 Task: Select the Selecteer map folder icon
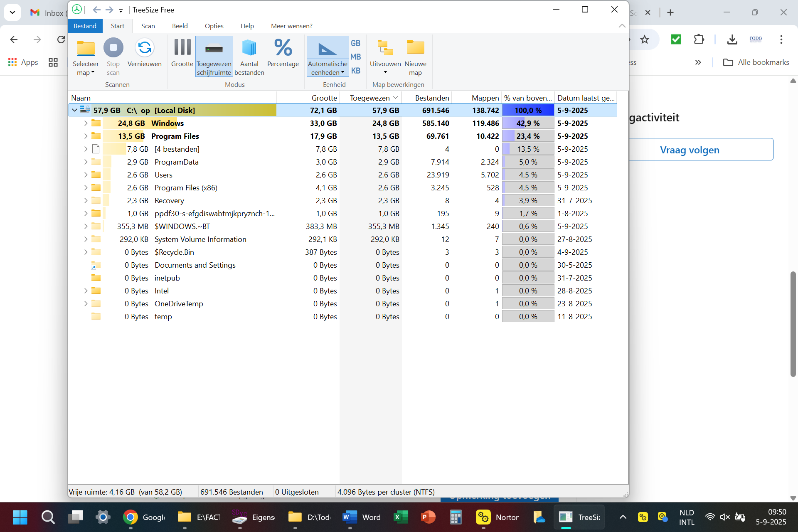tap(86, 48)
